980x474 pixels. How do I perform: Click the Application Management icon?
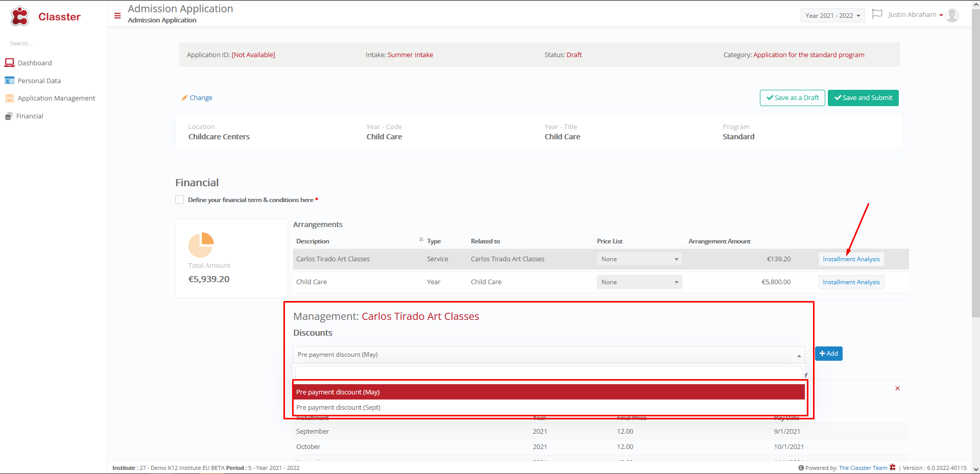pos(9,98)
